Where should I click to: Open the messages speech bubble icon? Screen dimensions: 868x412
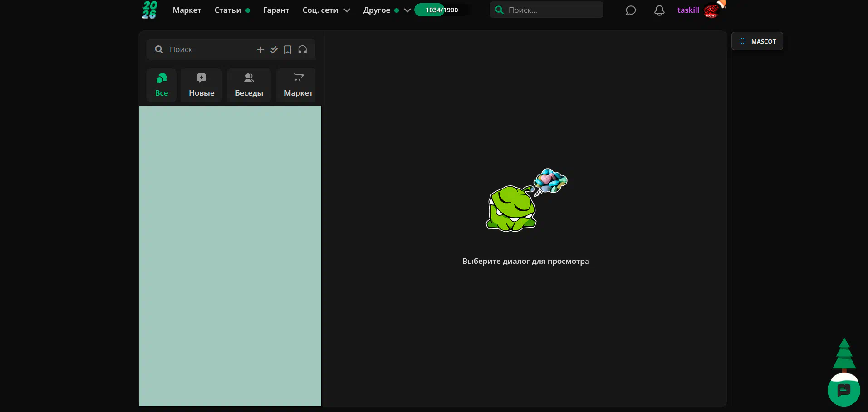click(630, 10)
